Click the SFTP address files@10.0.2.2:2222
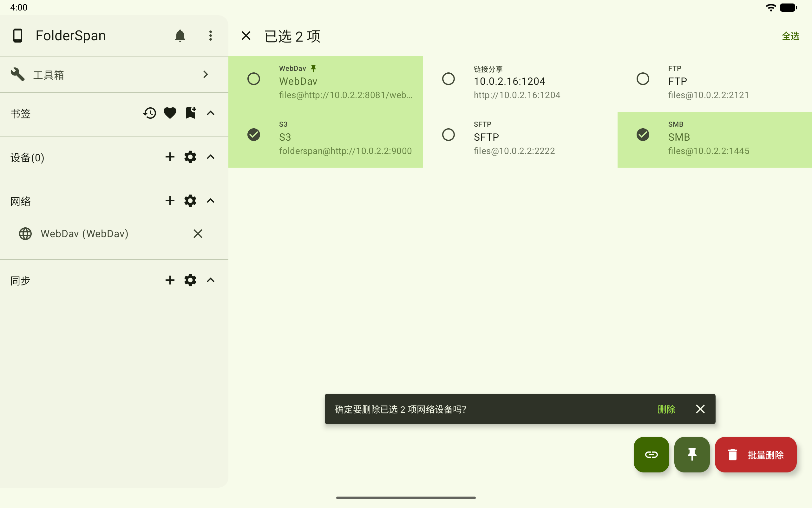Screen dimensions: 812x508 click(514, 151)
